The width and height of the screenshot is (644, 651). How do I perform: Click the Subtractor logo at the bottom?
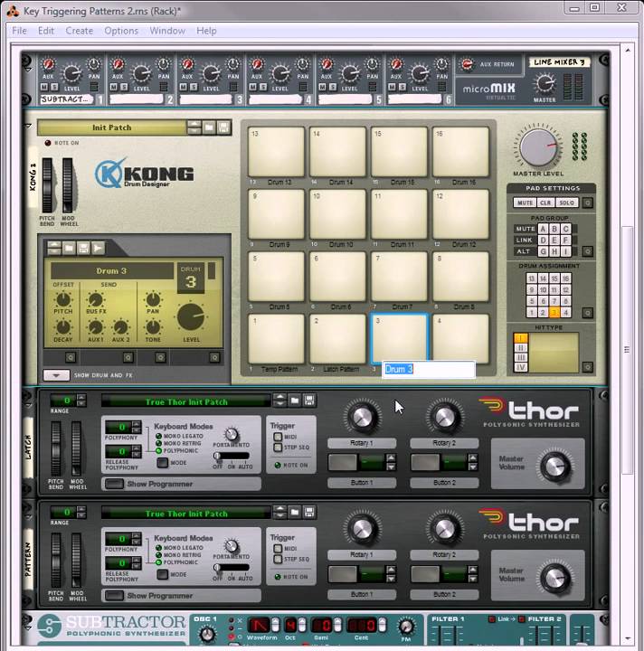tap(111, 626)
